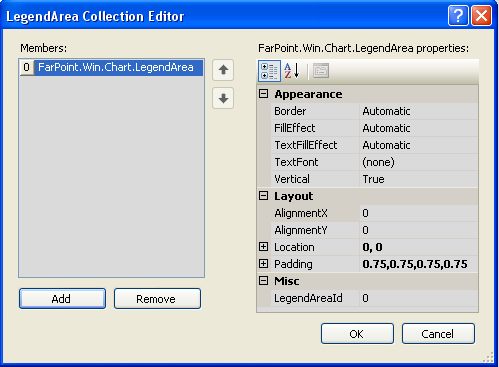Click the Padding property label
499x367 pixels.
point(293,264)
